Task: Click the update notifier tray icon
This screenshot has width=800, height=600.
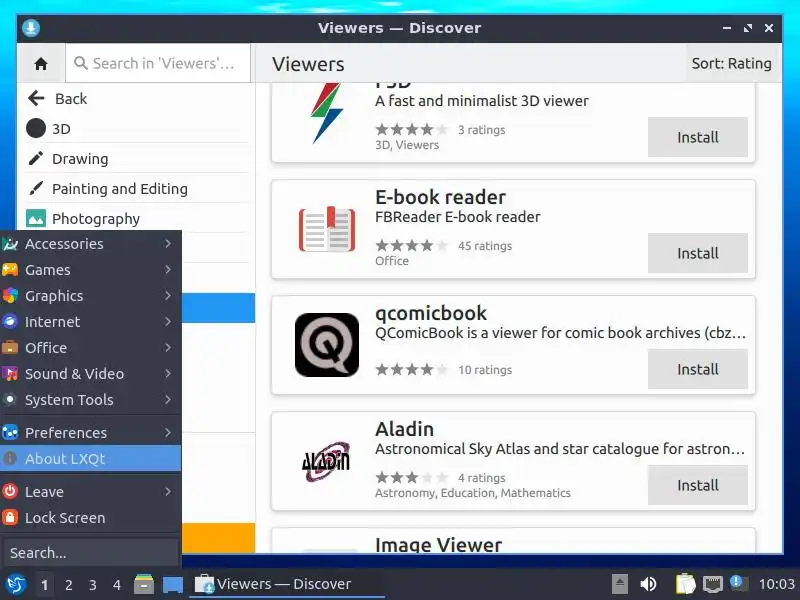Action: tap(739, 583)
